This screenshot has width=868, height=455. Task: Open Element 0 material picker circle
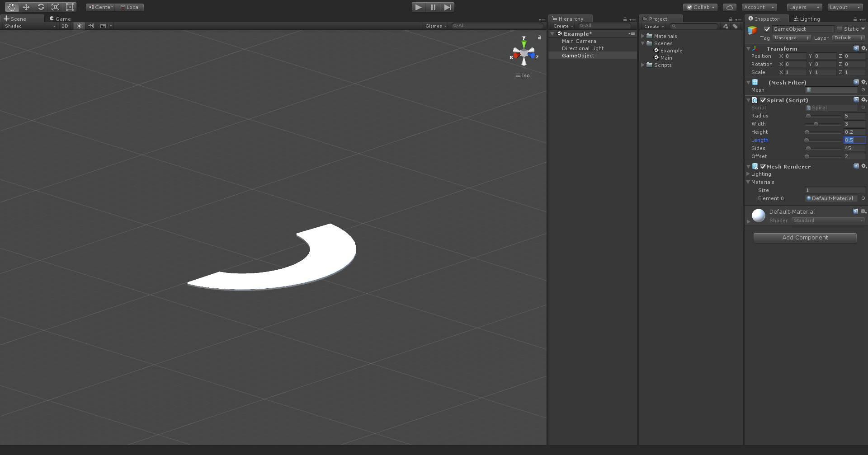863,198
